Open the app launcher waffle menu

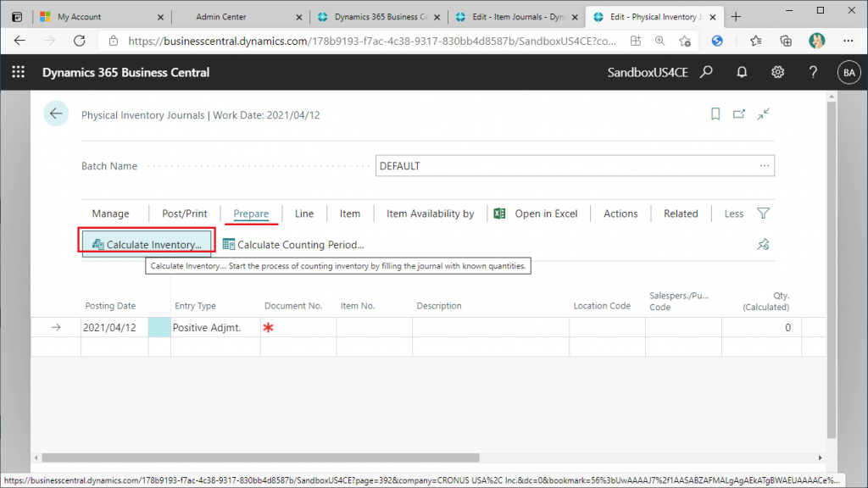pos(19,72)
